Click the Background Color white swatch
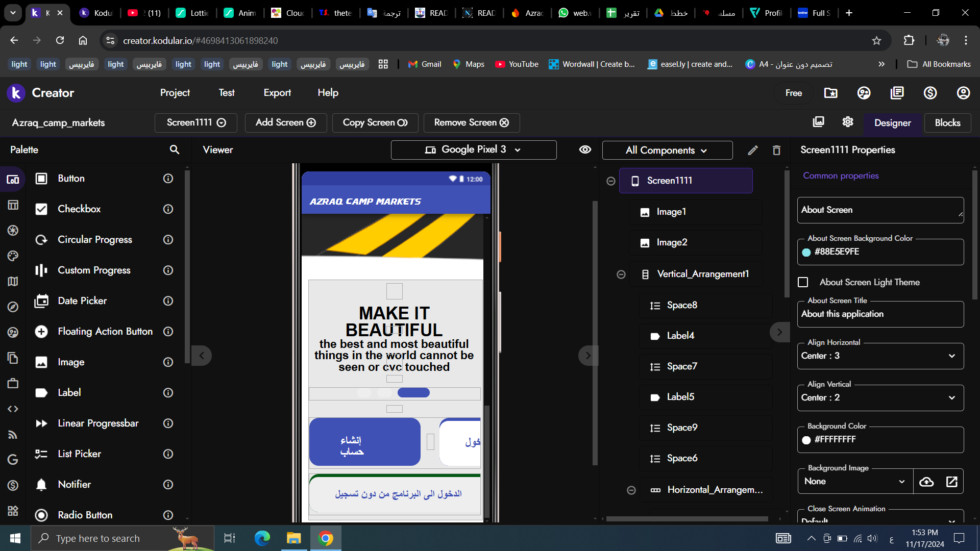 (x=806, y=440)
